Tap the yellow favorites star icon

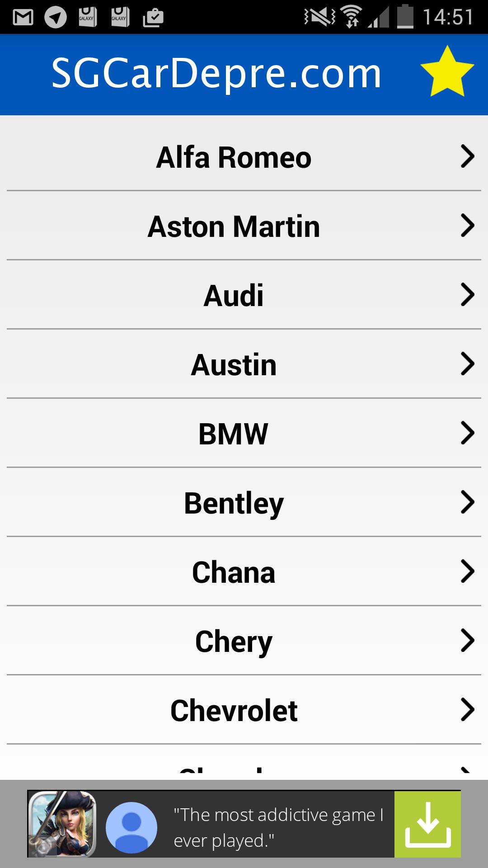click(x=447, y=72)
